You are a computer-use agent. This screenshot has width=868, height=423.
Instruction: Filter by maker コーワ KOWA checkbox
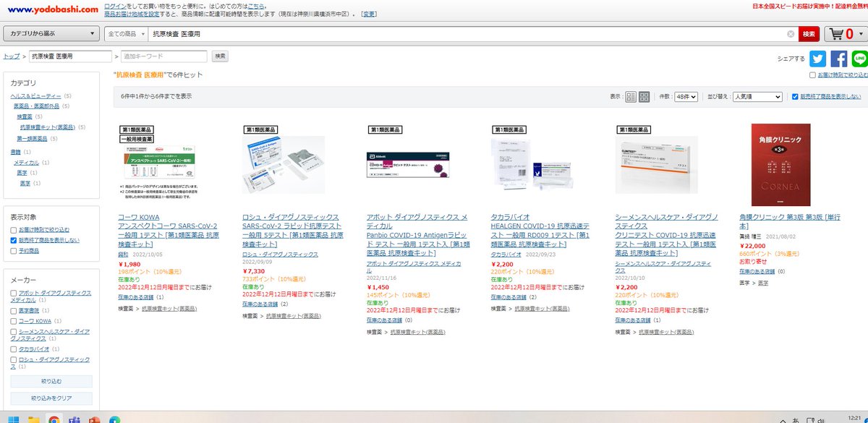pyautogui.click(x=14, y=320)
